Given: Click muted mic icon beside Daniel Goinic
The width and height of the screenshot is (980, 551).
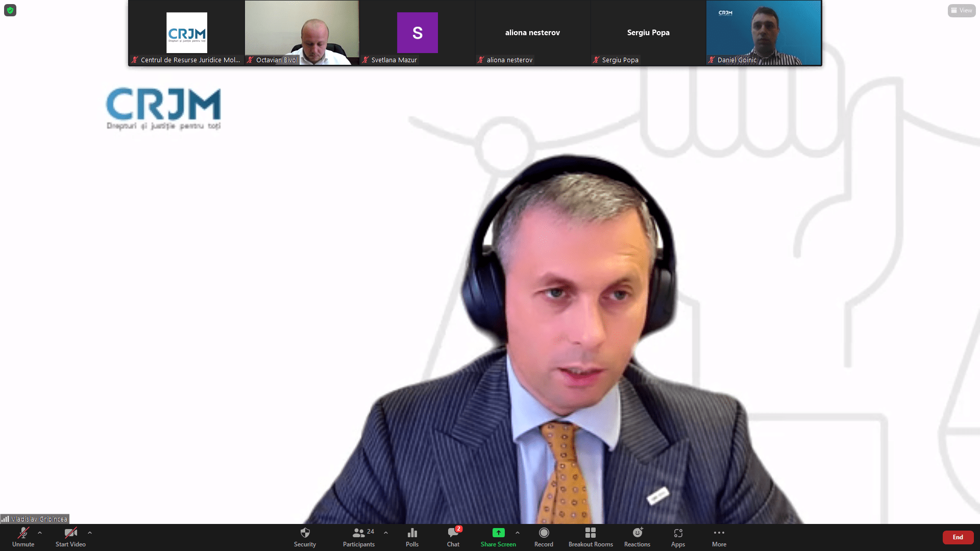Looking at the screenshot, I should (712, 60).
